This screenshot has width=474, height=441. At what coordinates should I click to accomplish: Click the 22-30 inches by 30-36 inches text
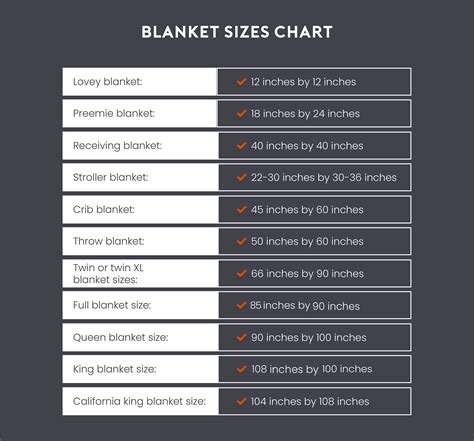[x=324, y=177]
